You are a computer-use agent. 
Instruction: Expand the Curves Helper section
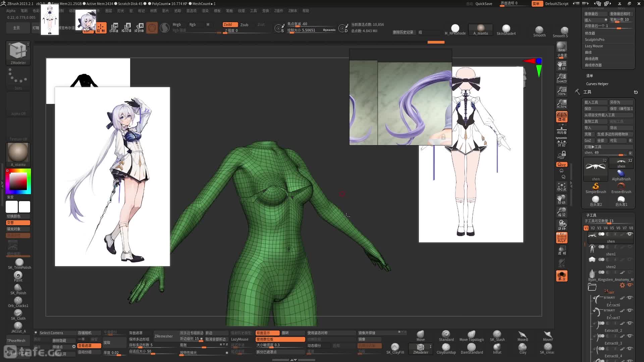[x=597, y=84]
